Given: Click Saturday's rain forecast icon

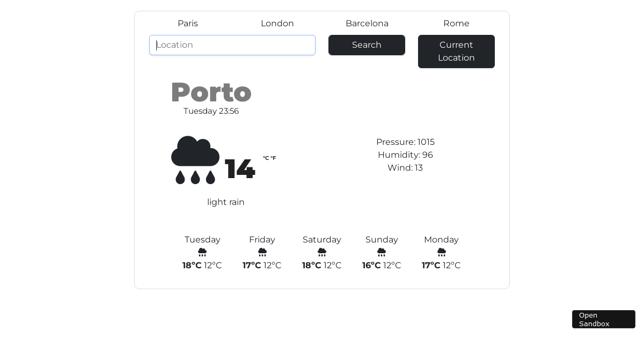Looking at the screenshot, I should (322, 252).
